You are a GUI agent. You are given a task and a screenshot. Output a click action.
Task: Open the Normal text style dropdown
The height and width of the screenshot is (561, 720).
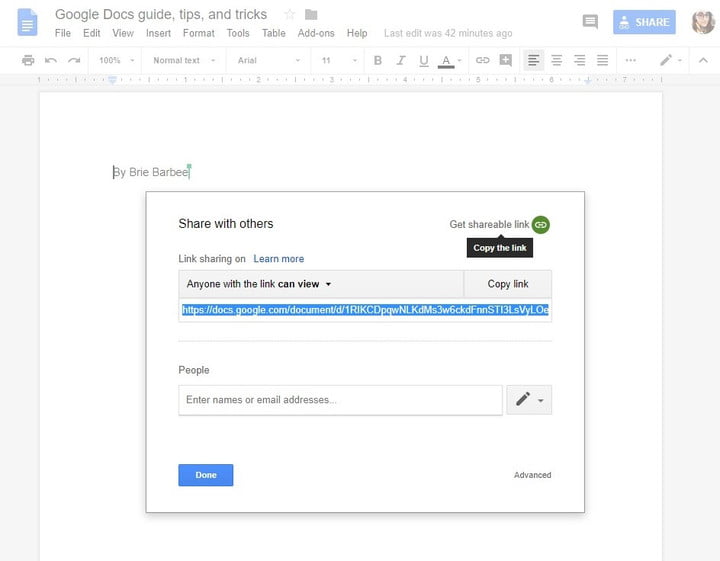point(184,60)
